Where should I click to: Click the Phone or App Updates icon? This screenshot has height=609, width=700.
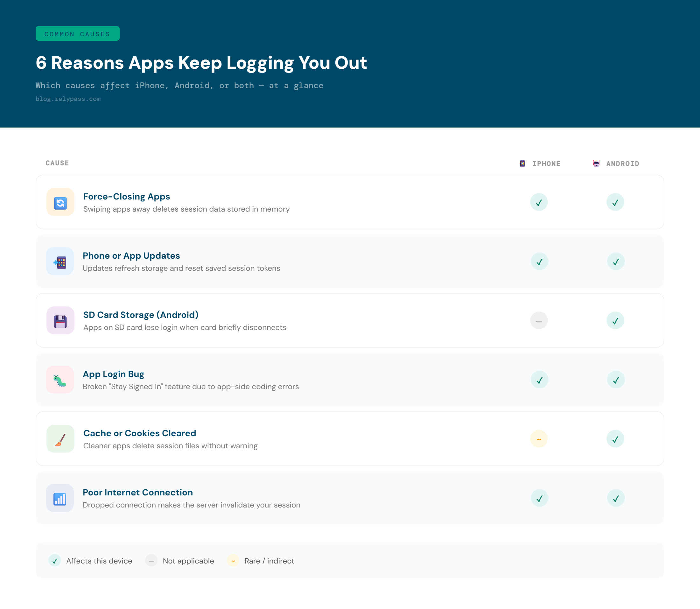click(60, 261)
